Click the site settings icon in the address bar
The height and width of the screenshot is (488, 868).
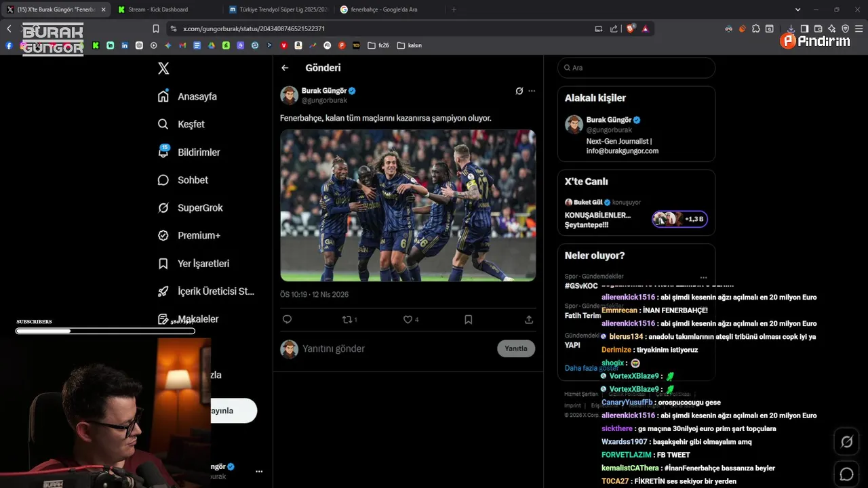[174, 28]
